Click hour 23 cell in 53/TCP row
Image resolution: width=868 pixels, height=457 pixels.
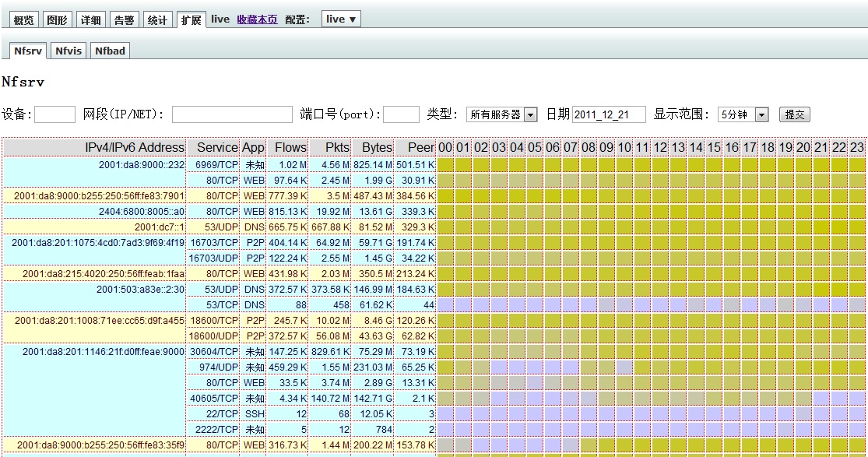coord(857,304)
